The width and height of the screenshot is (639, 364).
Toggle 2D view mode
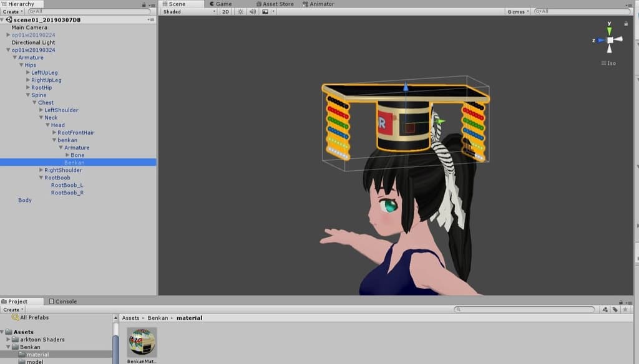click(x=226, y=12)
